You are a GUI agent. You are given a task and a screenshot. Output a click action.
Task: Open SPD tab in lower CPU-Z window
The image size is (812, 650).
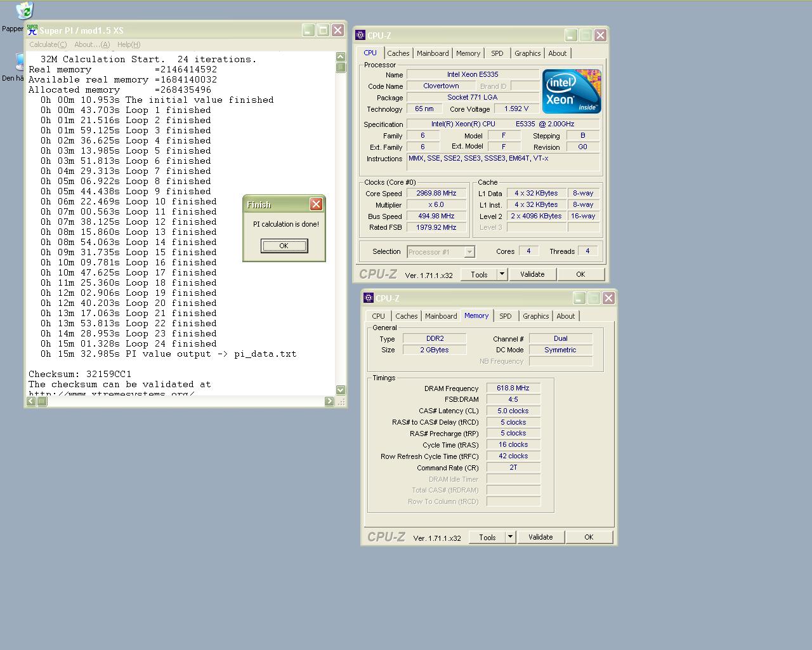coord(506,316)
